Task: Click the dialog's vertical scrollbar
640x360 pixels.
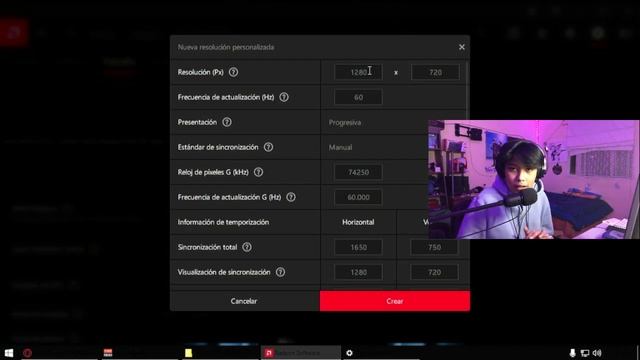Action: pyautogui.click(x=467, y=92)
